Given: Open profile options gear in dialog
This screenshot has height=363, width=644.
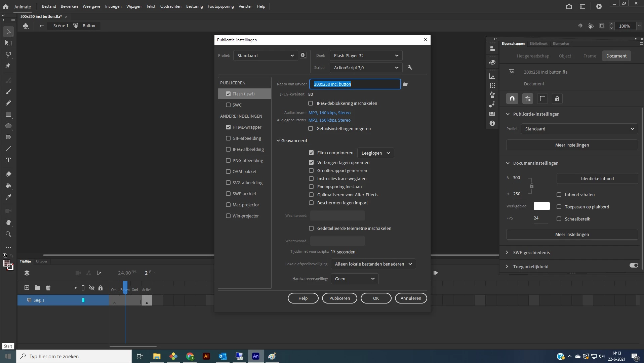Looking at the screenshot, I should pos(303,55).
